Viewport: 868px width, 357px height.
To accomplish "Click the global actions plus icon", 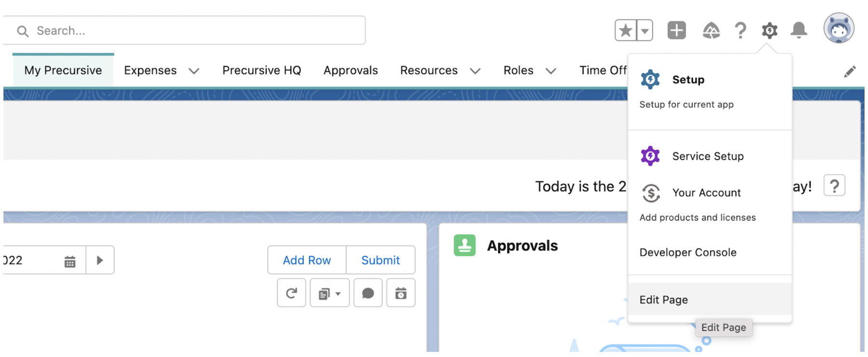I will [677, 30].
